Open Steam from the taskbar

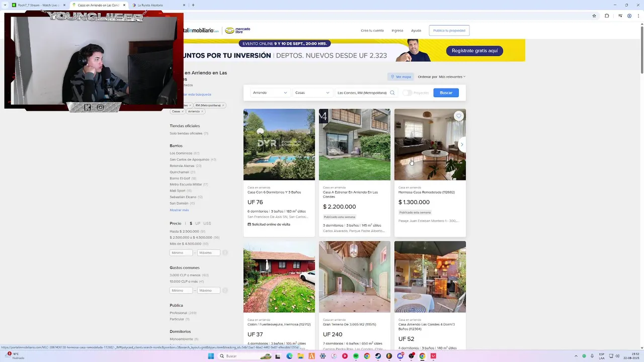point(378,356)
